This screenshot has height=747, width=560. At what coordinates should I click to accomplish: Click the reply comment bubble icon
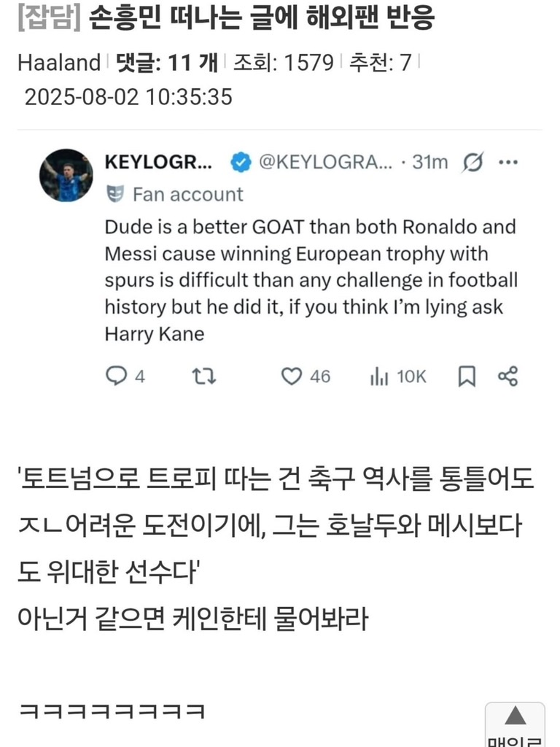tap(117, 376)
